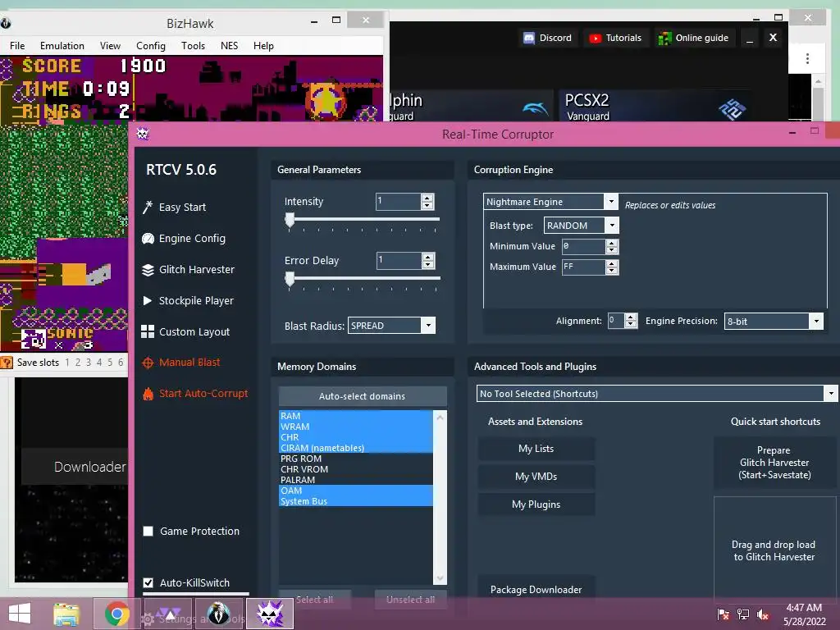
Task: Enable the Game Protection checkbox
Action: click(148, 531)
